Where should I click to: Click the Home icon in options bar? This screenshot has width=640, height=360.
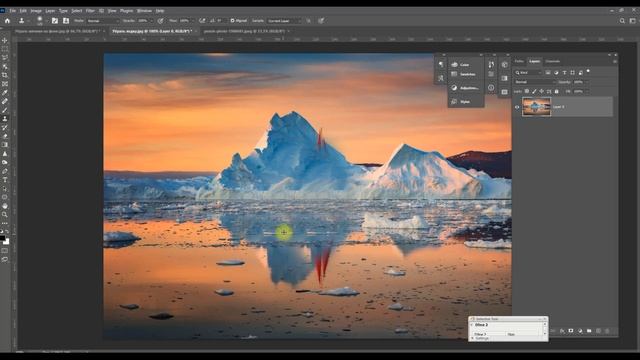[x=7, y=20]
